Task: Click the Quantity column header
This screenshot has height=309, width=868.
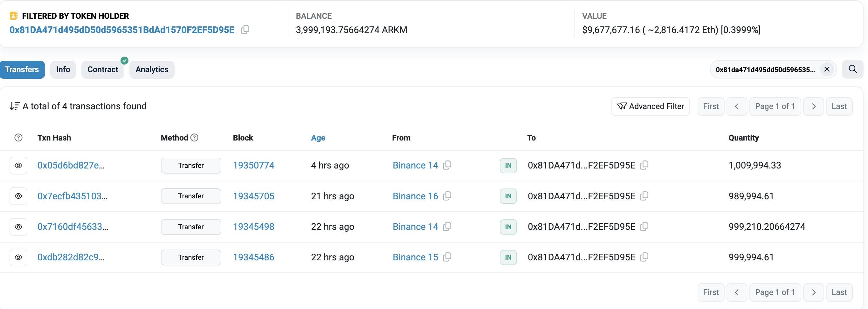Action: pos(744,138)
